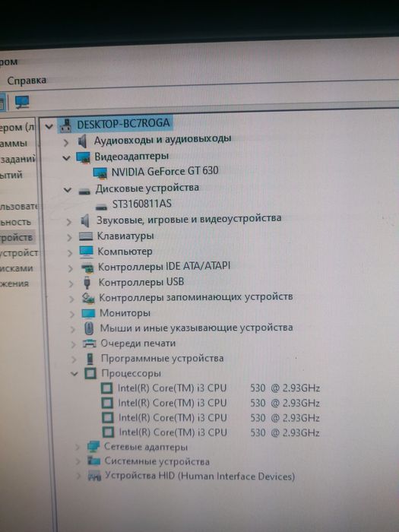The height and width of the screenshot is (532, 399).
Task: Click the monitor scan toolbar icon
Action: [x=22, y=102]
